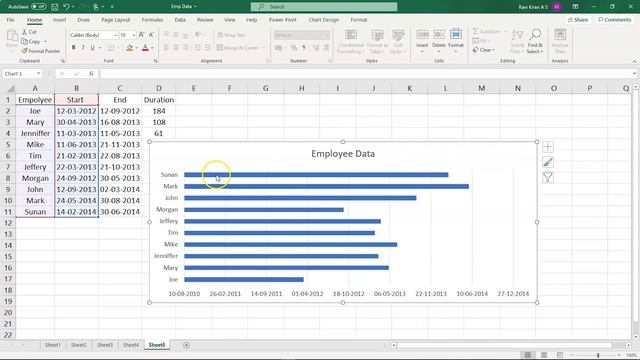640x360 pixels.
Task: Click the Clear button
Action: [484, 50]
